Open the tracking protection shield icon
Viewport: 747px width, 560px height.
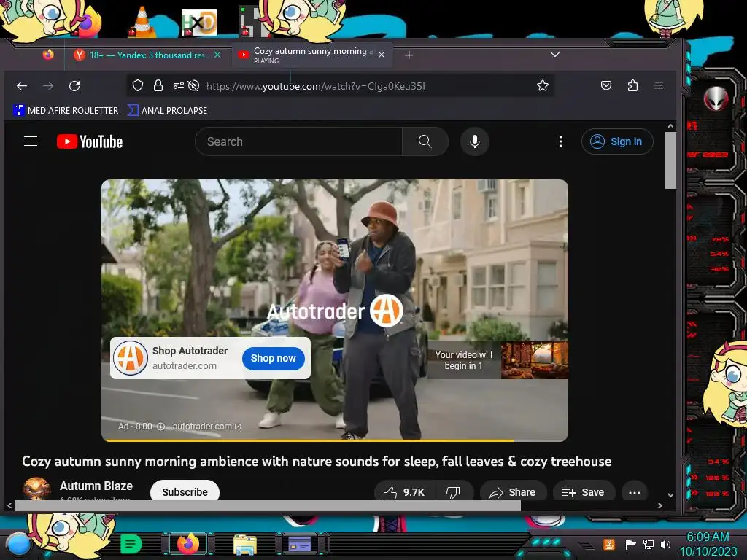click(138, 86)
